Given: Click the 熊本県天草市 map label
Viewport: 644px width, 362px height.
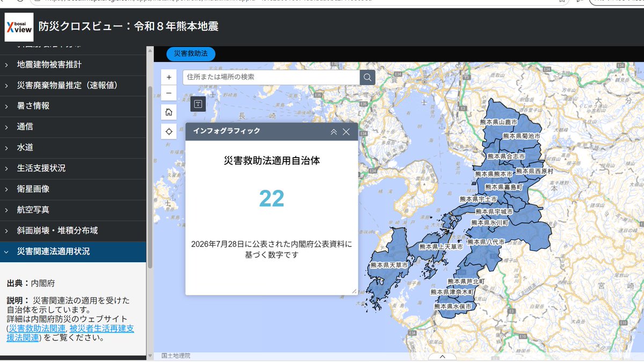Looking at the screenshot, I should pyautogui.click(x=389, y=265).
